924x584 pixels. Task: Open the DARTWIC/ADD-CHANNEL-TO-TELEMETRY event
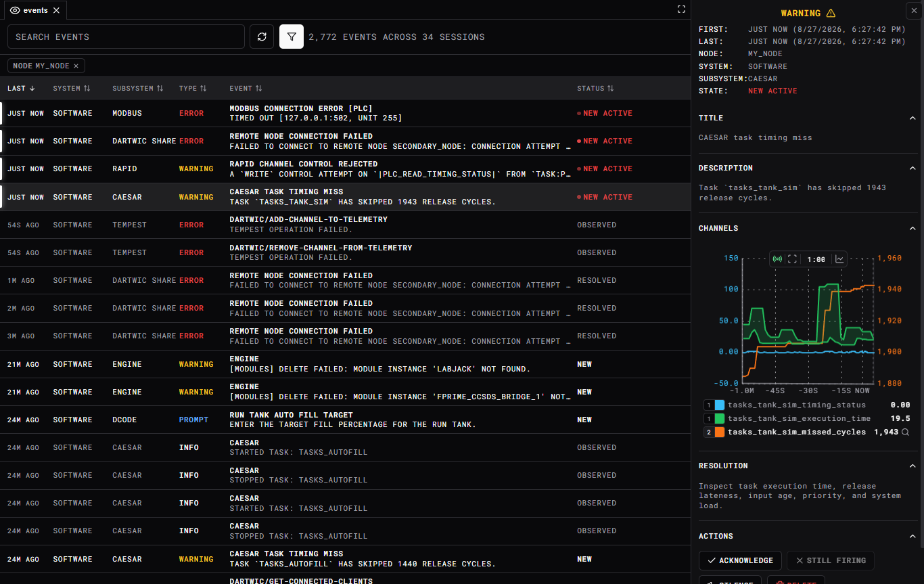(x=345, y=225)
